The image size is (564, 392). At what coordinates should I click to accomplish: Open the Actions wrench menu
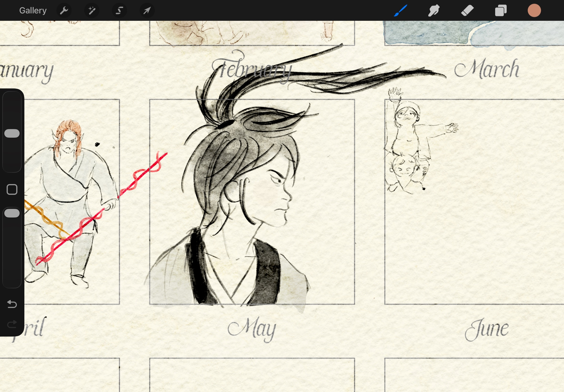pyautogui.click(x=64, y=11)
